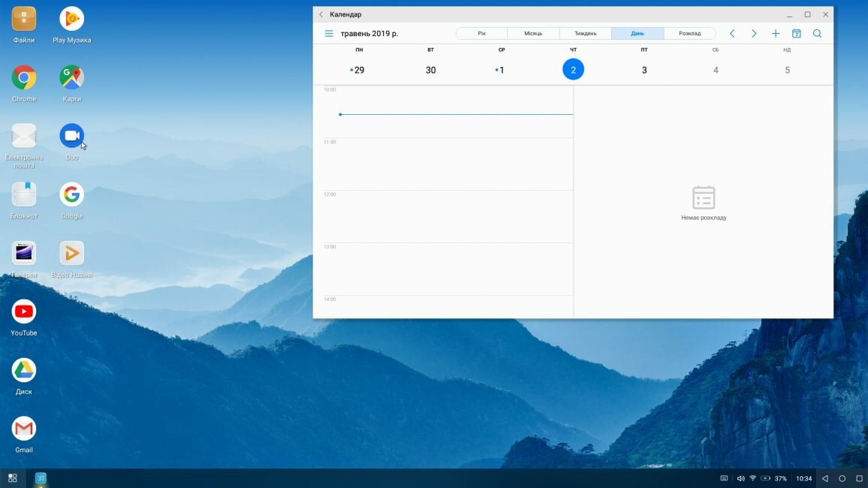Switch to the Місяць view tab
The width and height of the screenshot is (868, 488).
[533, 34]
